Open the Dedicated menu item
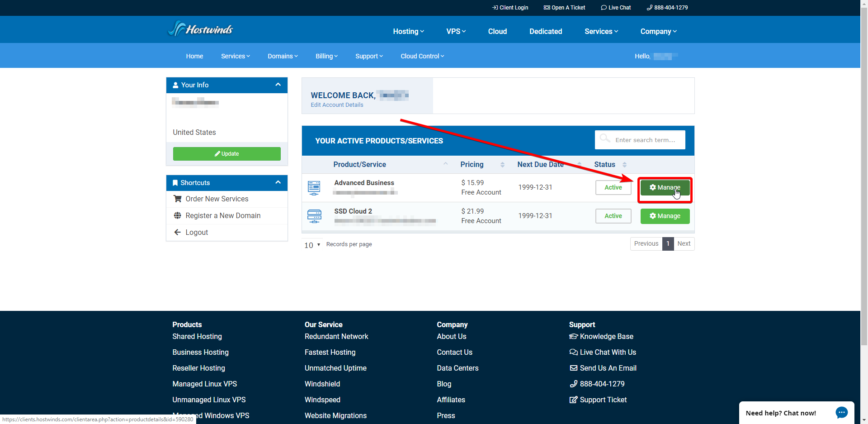The width and height of the screenshot is (868, 424). [546, 31]
